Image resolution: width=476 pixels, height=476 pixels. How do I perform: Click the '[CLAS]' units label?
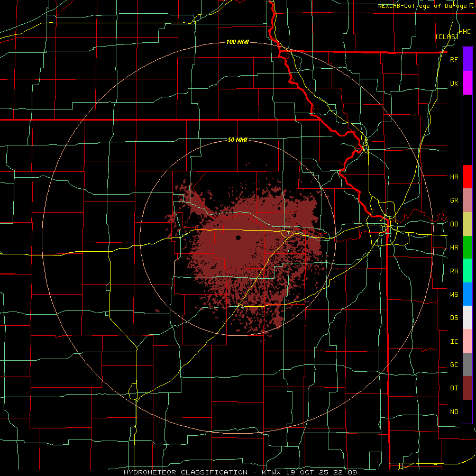coord(447,36)
